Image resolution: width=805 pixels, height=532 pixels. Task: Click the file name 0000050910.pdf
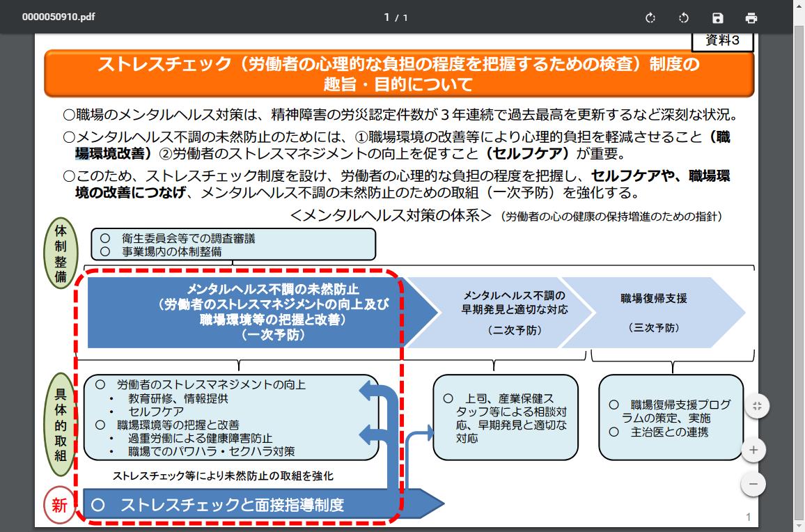click(x=48, y=17)
